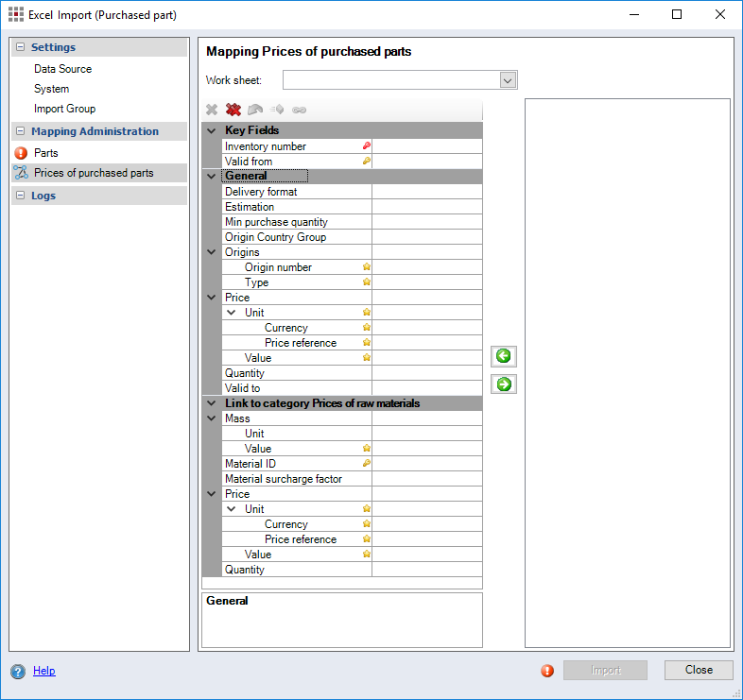Select Import Group in the sidebar
The height and width of the screenshot is (700, 743).
coord(64,109)
